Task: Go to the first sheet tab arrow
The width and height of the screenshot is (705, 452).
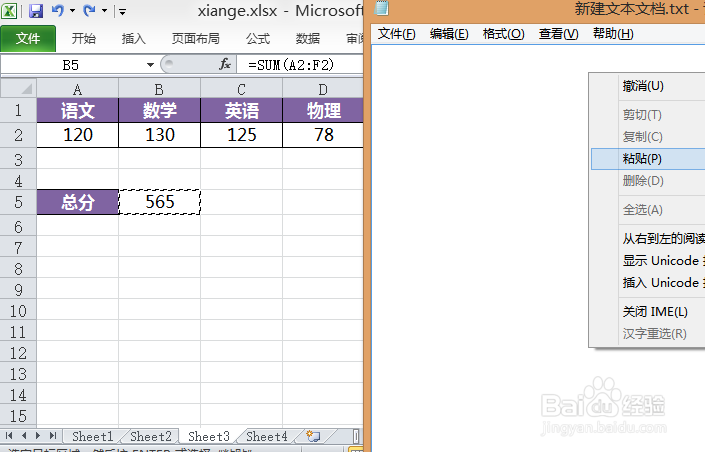Action: point(9,435)
